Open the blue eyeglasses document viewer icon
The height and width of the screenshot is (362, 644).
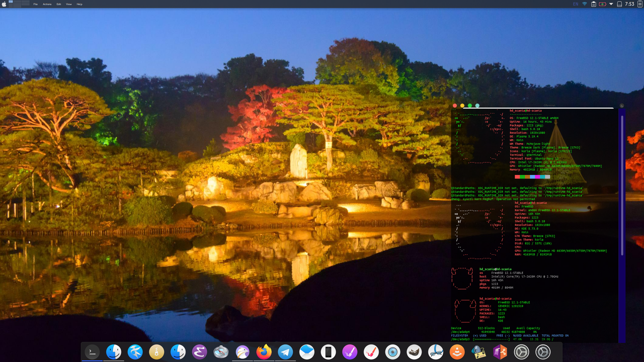point(436,352)
